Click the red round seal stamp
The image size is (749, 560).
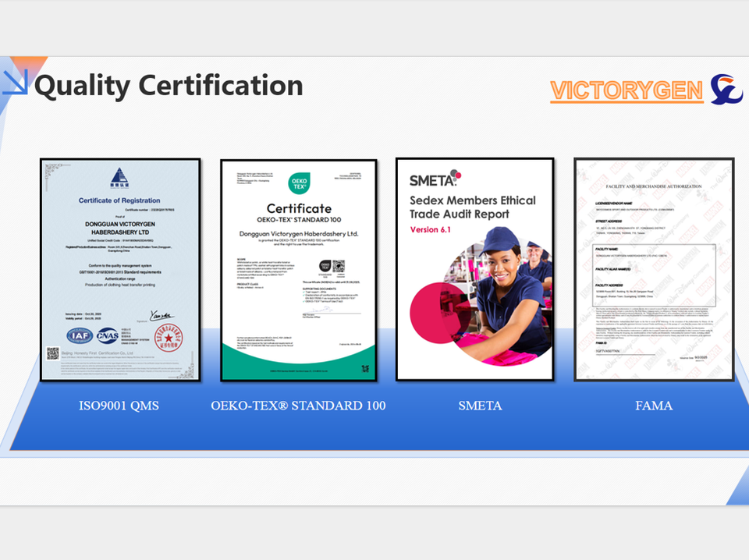pos(169,338)
